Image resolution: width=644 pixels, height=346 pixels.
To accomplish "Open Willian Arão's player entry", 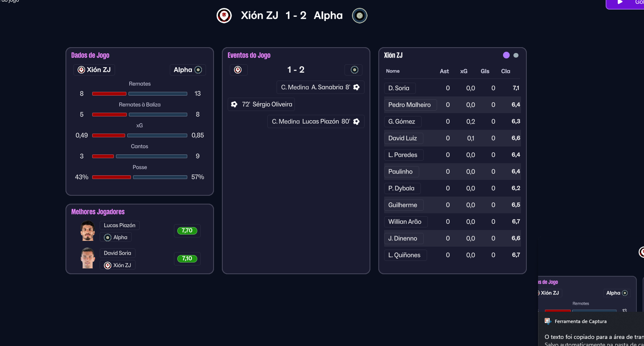I will pyautogui.click(x=405, y=222).
